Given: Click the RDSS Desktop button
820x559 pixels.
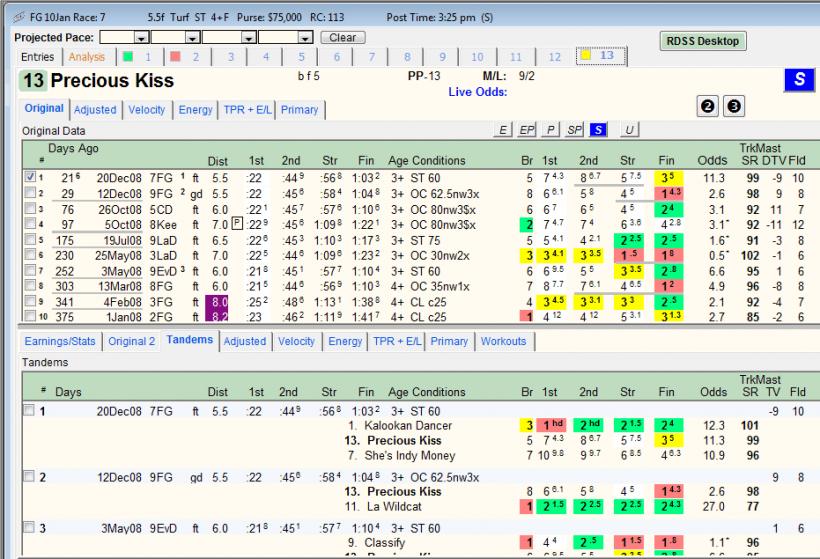Looking at the screenshot, I should (x=703, y=41).
